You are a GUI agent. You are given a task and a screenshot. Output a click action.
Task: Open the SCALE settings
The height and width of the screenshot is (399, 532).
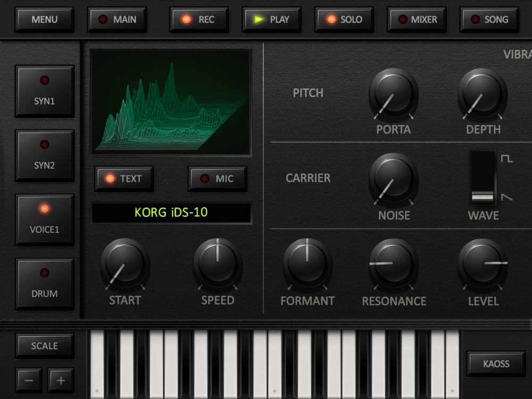point(45,346)
